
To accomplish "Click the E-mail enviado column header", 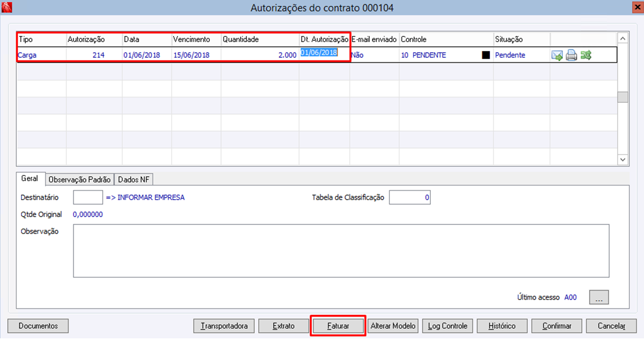I will tap(374, 39).
